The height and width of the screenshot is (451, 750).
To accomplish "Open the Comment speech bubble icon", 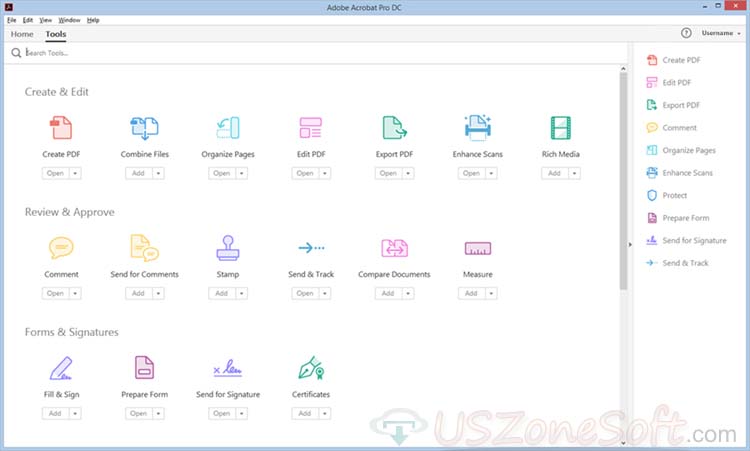I will [61, 247].
